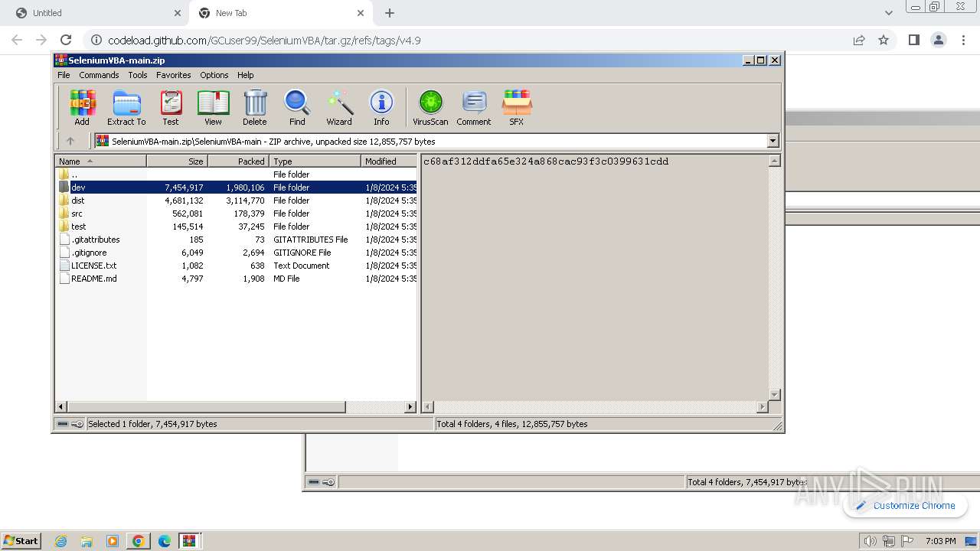Image resolution: width=980 pixels, height=551 pixels.
Task: Reload the current page
Action: coord(66,40)
